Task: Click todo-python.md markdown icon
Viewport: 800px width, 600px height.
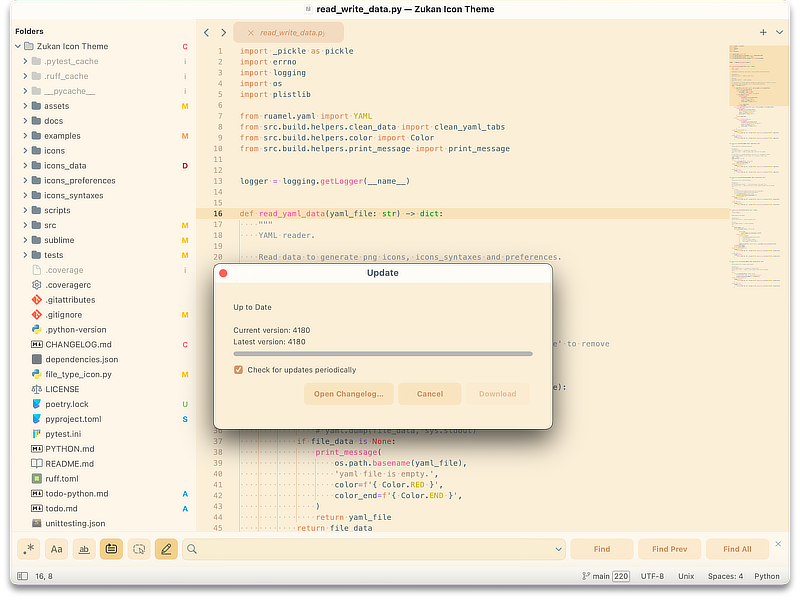Action: (37, 493)
